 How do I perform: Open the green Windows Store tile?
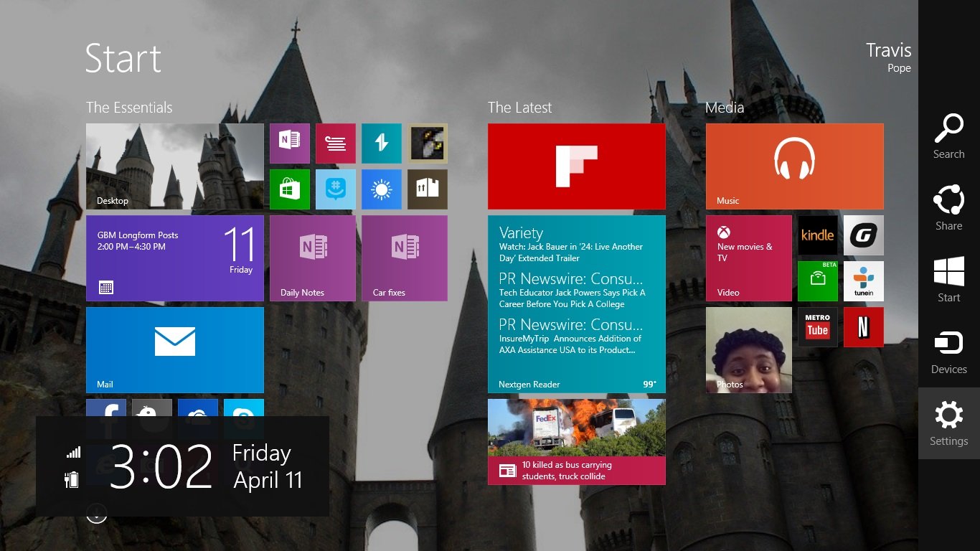(290, 189)
